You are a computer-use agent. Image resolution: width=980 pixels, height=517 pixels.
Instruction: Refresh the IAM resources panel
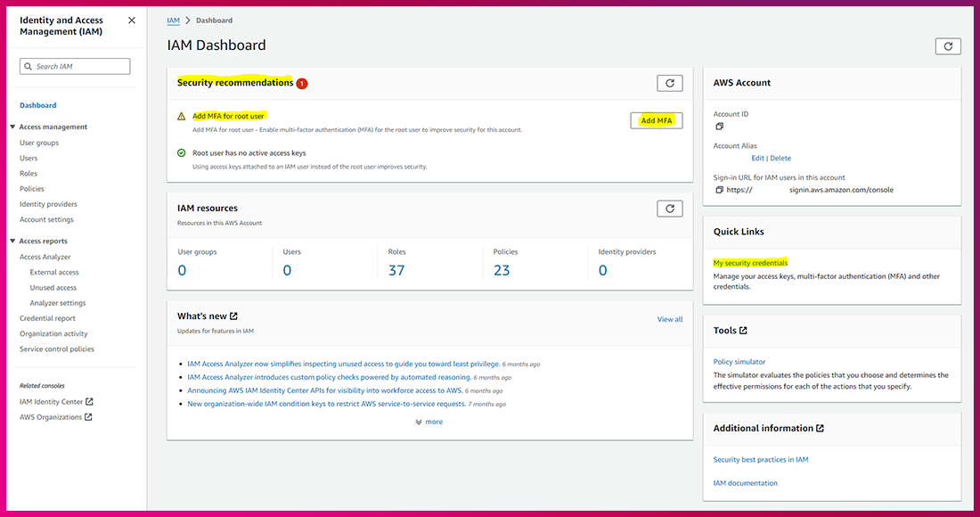coord(669,209)
